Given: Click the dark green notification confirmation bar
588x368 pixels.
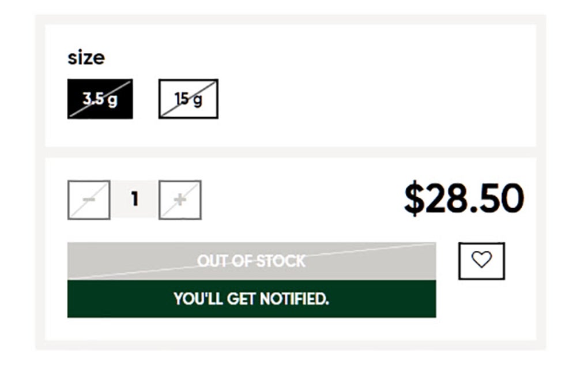Looking at the screenshot, I should click(251, 299).
